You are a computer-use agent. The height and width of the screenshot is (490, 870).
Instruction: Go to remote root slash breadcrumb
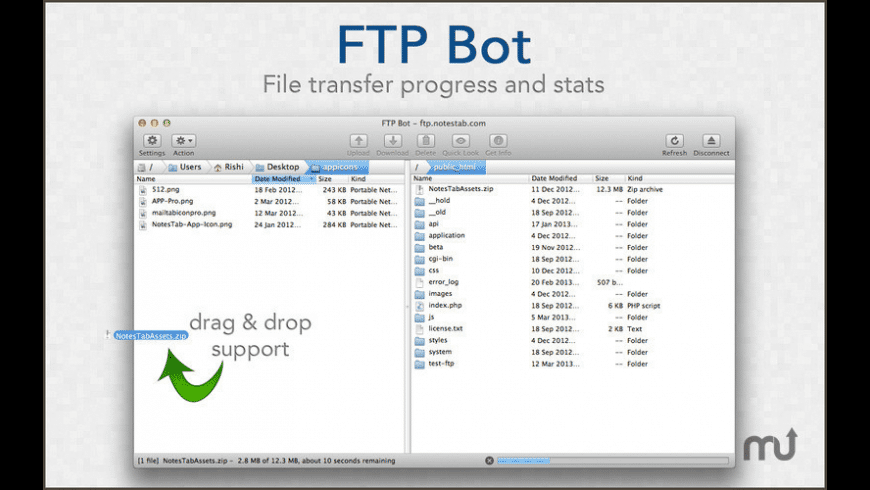coord(417,167)
